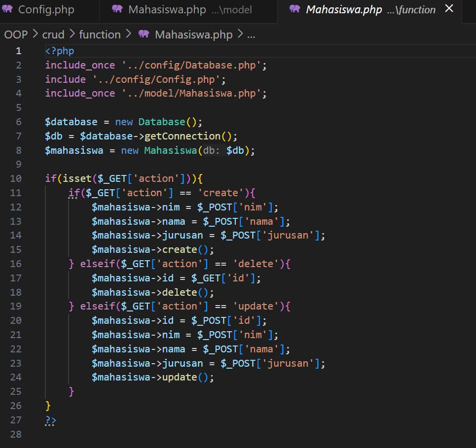The image size is (476, 448).
Task: Click the PHP icon on the model Mahasiswa.php tab
Action: [x=117, y=9]
